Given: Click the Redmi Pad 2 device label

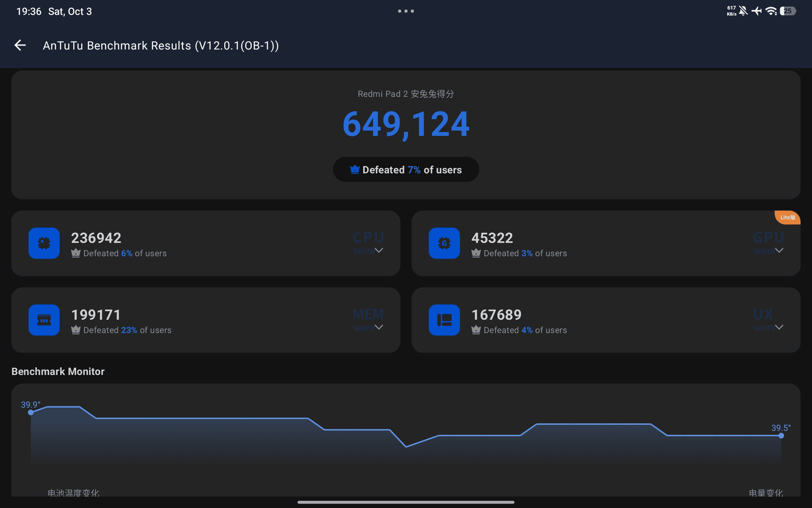Looking at the screenshot, I should 406,94.
